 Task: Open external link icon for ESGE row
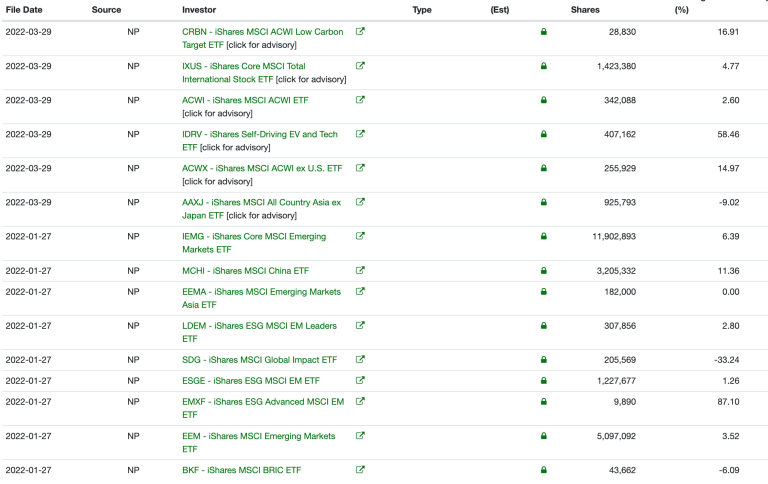360,380
